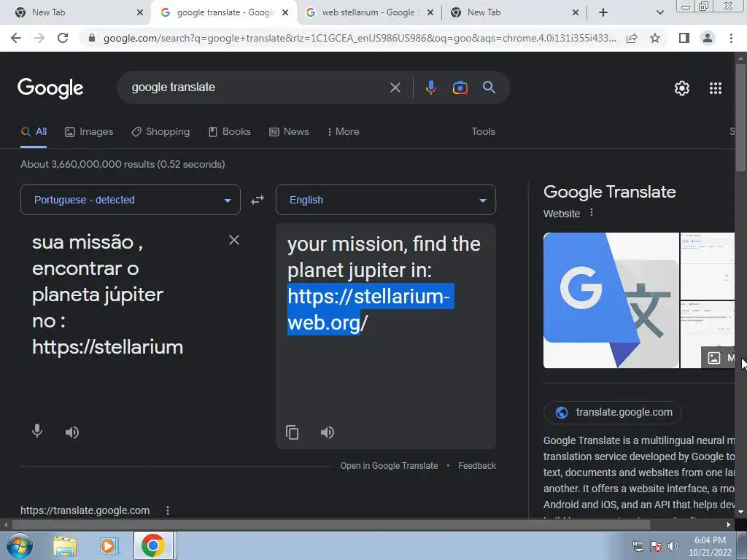Screen dimensions: 747x560
Task: Copy the English translation
Action: (x=292, y=432)
